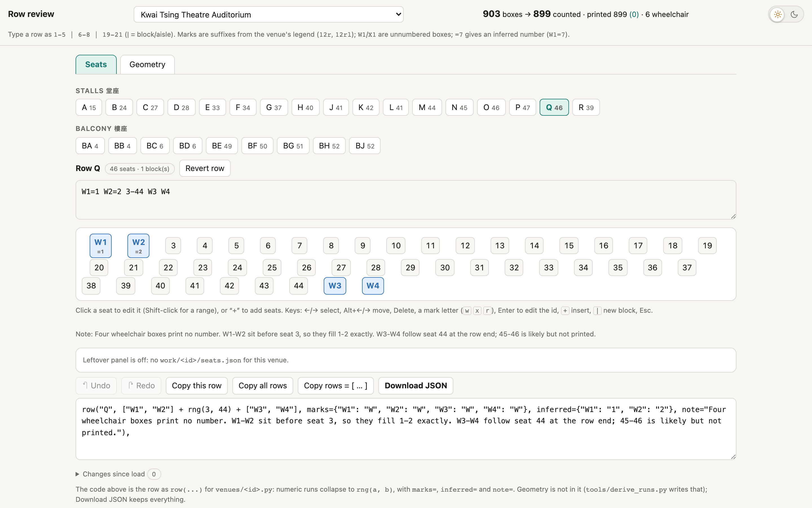Select wheelchair seat W1
Image resolution: width=812 pixels, height=508 pixels.
click(x=100, y=246)
